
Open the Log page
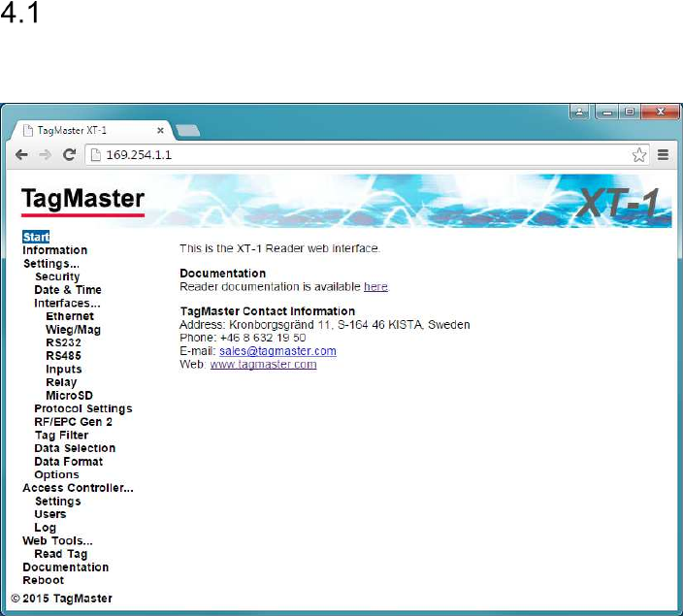click(46, 528)
